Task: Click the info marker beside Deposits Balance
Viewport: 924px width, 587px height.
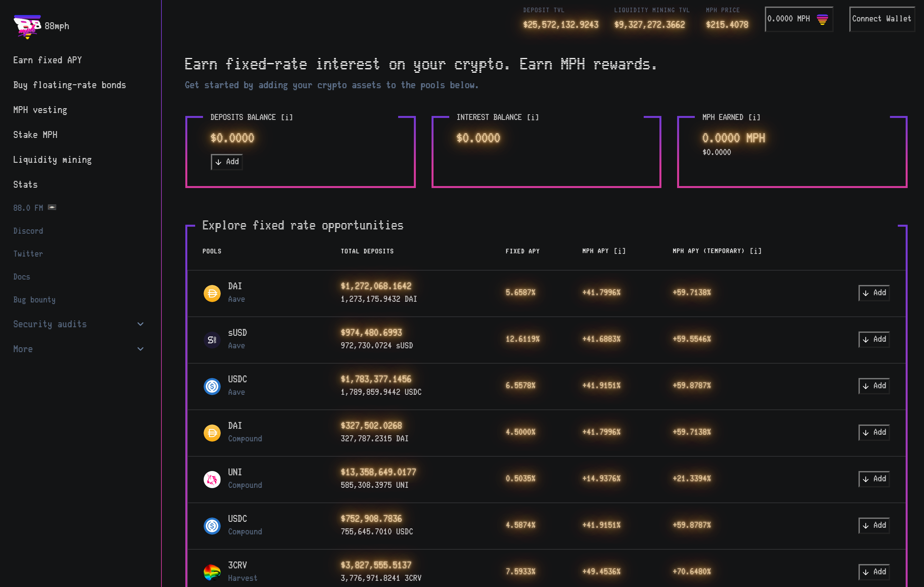Action: point(286,118)
